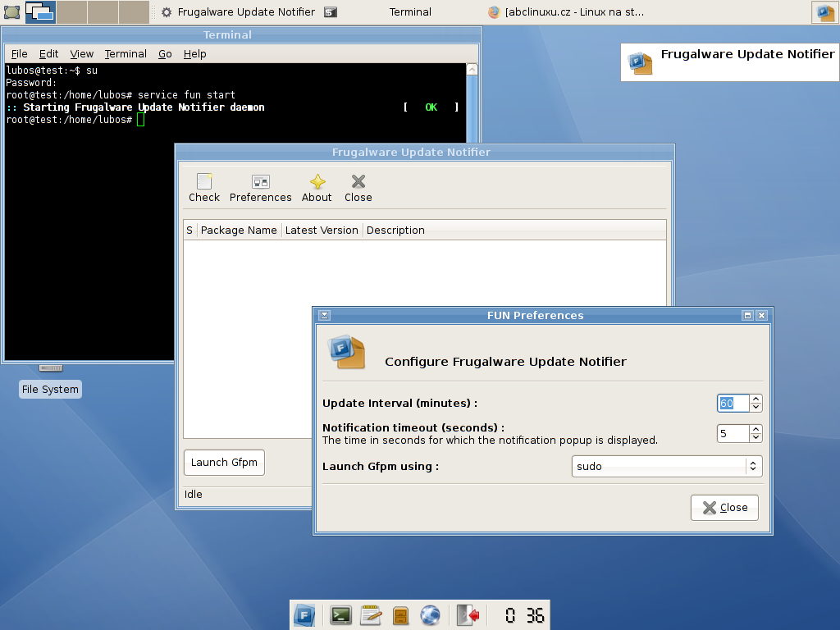The image size is (840, 630).
Task: Click Close button in FUN Preferences
Action: [x=724, y=507]
